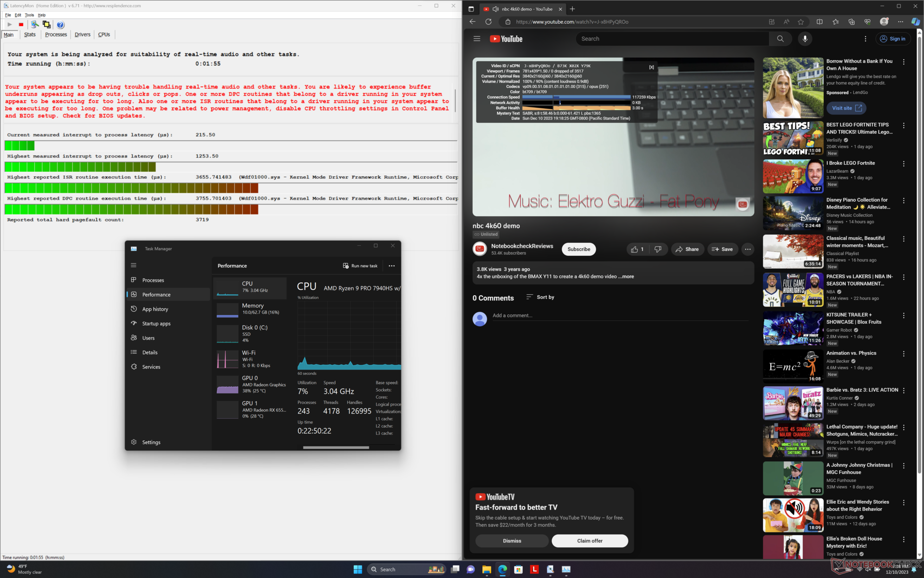Open YouTube guide hamburger menu
This screenshot has width=924, height=578.
pyautogui.click(x=477, y=39)
